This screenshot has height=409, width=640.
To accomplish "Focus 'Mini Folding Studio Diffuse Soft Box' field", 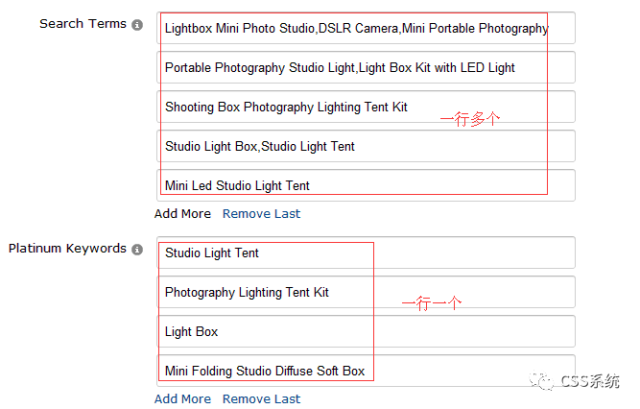I will tap(365, 370).
